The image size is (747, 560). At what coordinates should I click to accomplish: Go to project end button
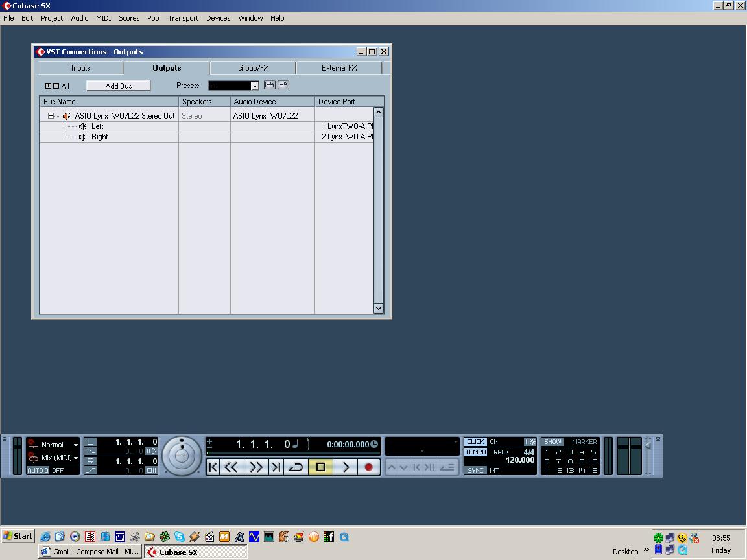coord(276,467)
